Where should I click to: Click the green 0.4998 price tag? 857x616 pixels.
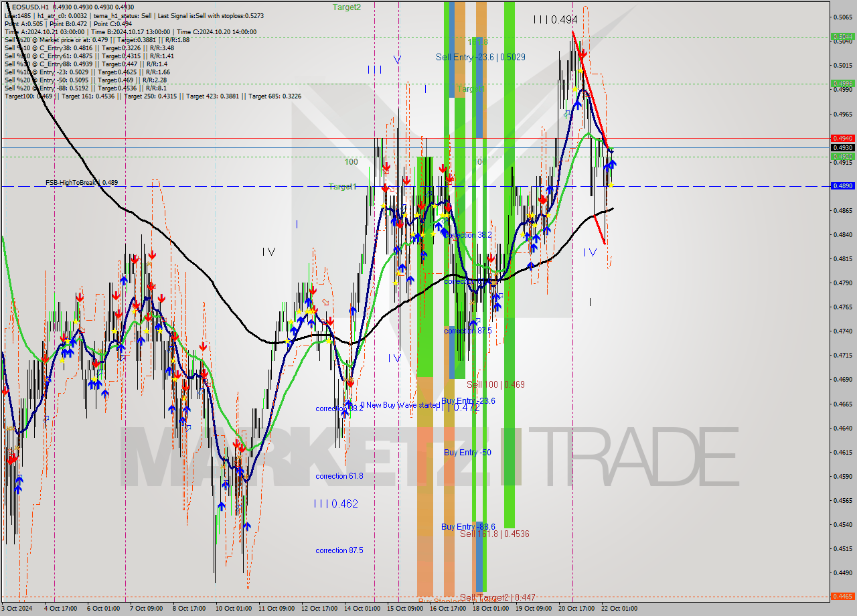pyautogui.click(x=842, y=84)
